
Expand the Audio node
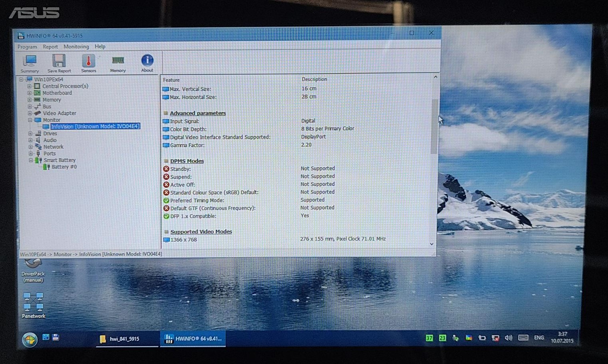tap(30, 140)
